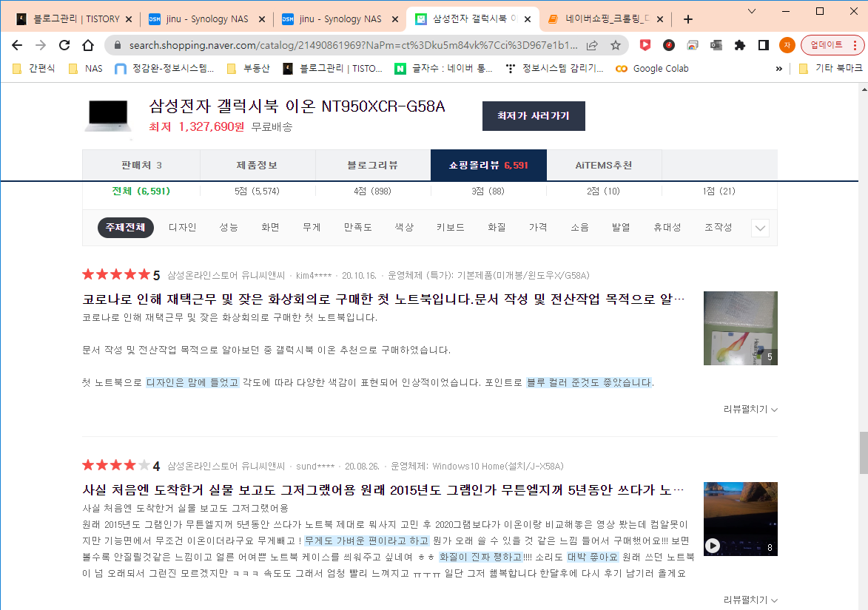Viewport: 868px width, 610px height.
Task: Click the 업데이트 browser update button
Action: 827,45
